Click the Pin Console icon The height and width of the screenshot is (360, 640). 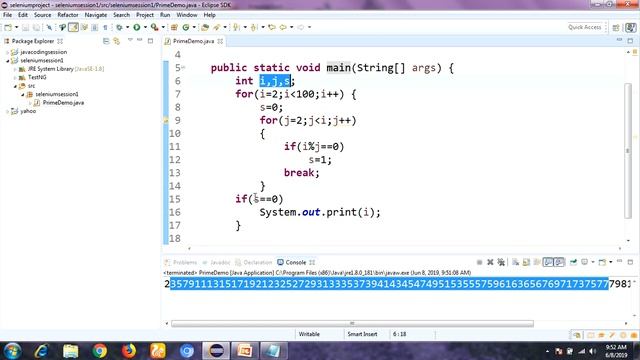(573, 262)
